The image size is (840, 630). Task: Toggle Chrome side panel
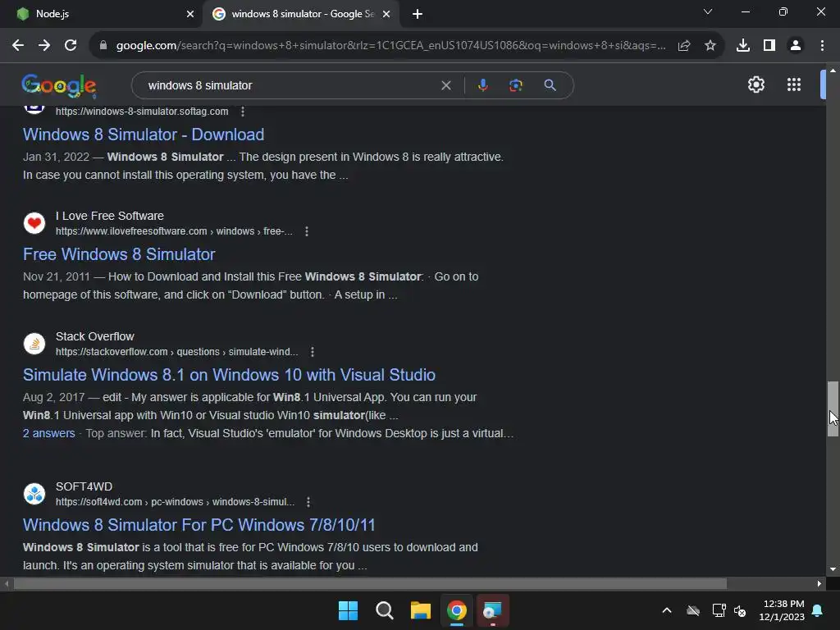pyautogui.click(x=769, y=46)
